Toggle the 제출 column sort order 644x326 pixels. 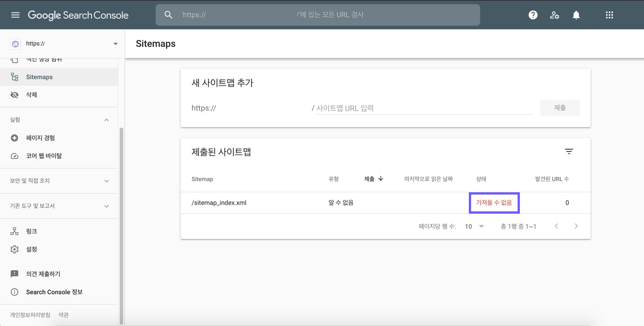tap(373, 179)
